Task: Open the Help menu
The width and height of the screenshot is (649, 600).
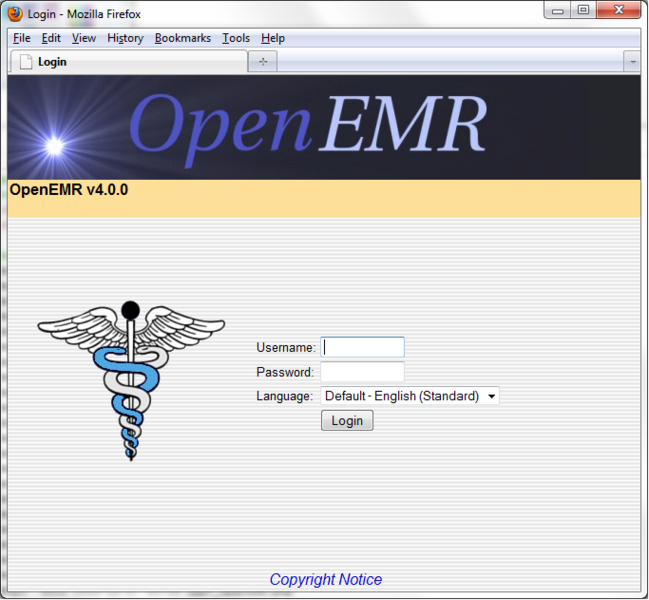Action: (x=273, y=38)
